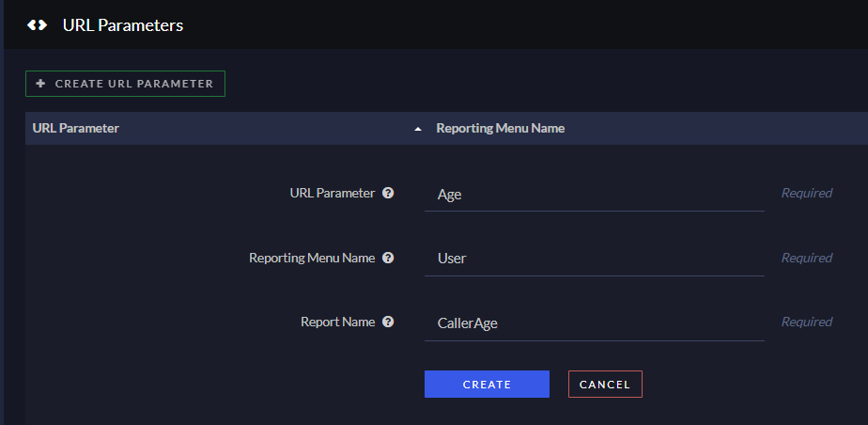Click the Report Name field containing CallerAge
868x425 pixels.
(x=595, y=323)
